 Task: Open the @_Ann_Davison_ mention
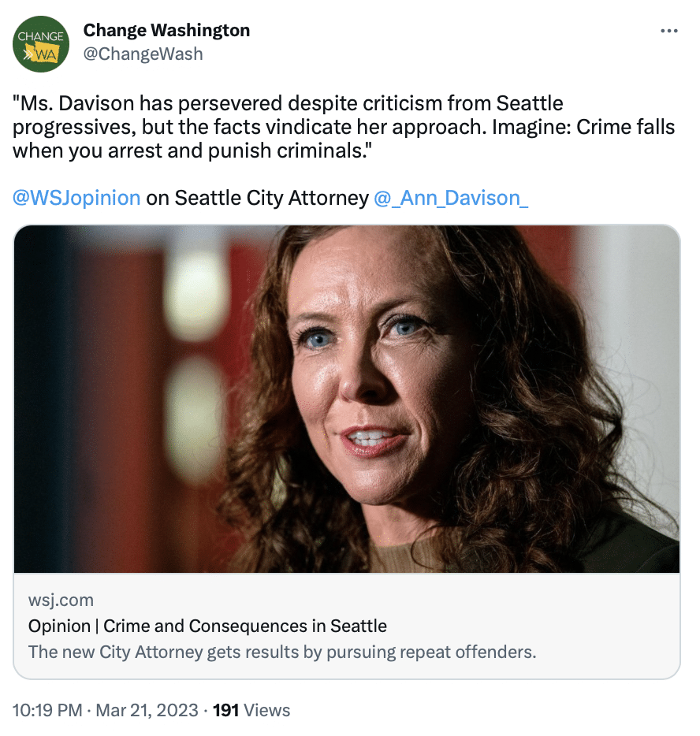coord(451,198)
